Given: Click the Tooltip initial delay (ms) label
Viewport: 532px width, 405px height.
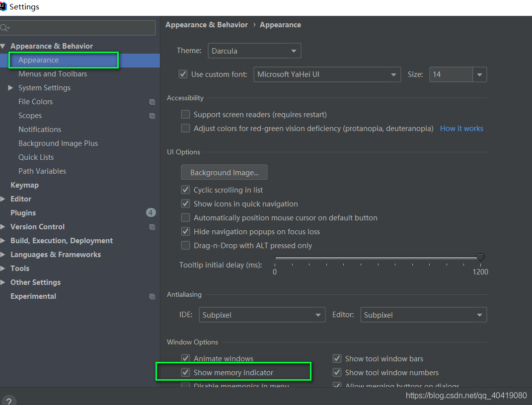Looking at the screenshot, I should [221, 265].
